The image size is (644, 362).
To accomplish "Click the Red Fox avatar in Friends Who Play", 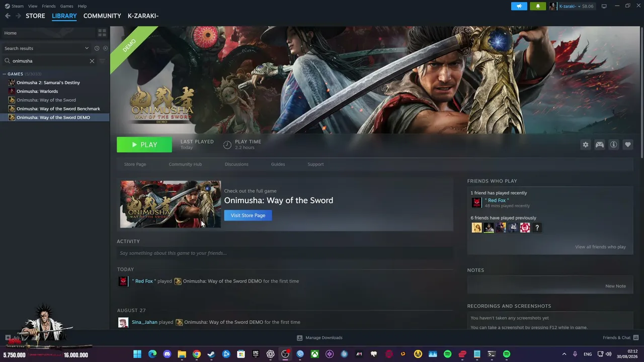I will [476, 203].
